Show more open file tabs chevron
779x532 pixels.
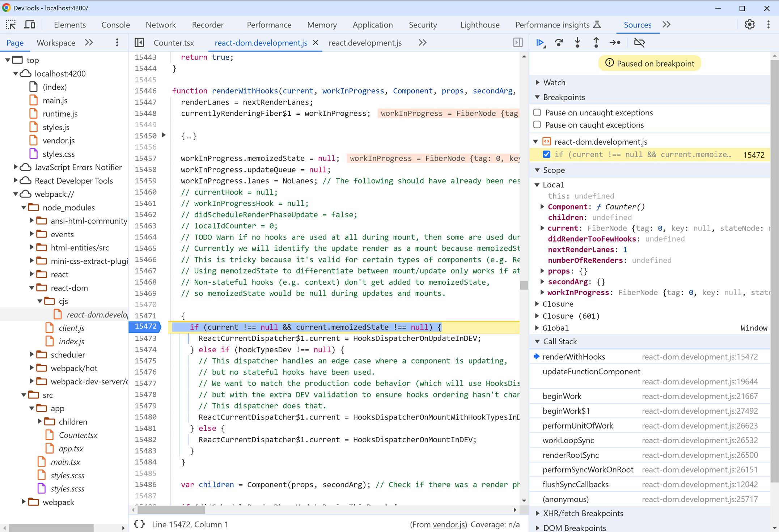[422, 43]
